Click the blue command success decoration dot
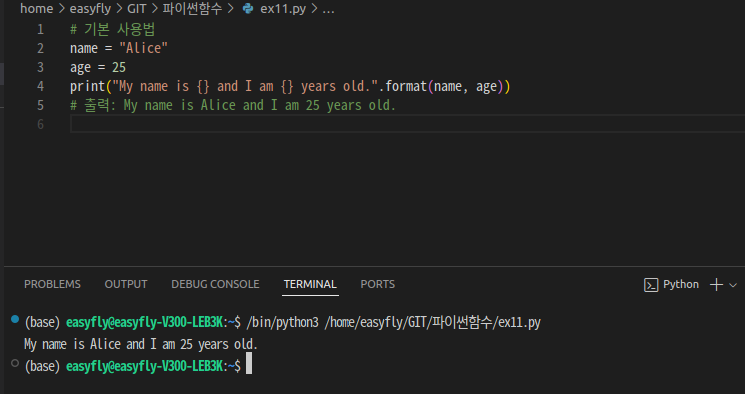The width and height of the screenshot is (745, 394). click(15, 319)
